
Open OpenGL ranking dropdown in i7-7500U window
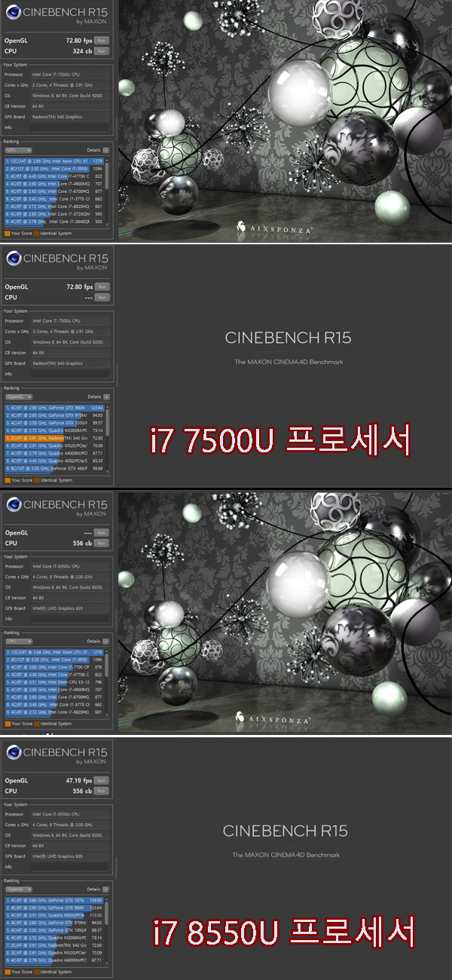click(20, 397)
